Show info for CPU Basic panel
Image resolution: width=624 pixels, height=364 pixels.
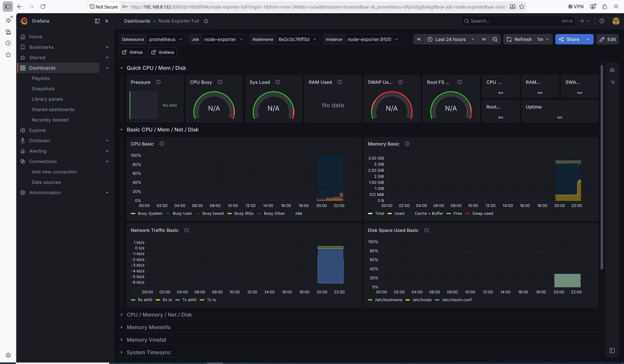(162, 144)
